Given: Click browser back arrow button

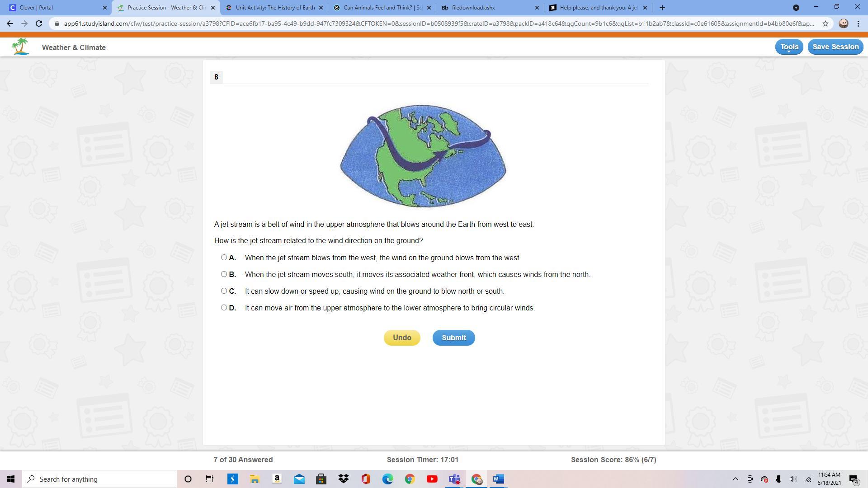Looking at the screenshot, I should coord(10,23).
